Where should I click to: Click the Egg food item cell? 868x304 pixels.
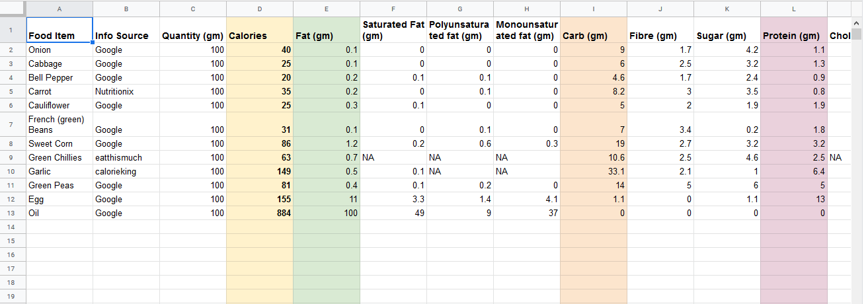coord(59,199)
